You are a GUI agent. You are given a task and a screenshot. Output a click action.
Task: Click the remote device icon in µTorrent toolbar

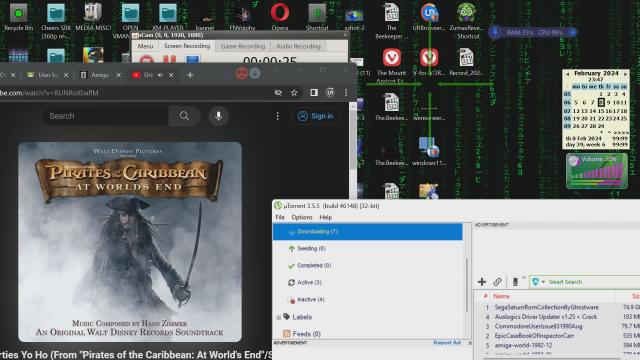coord(515,282)
